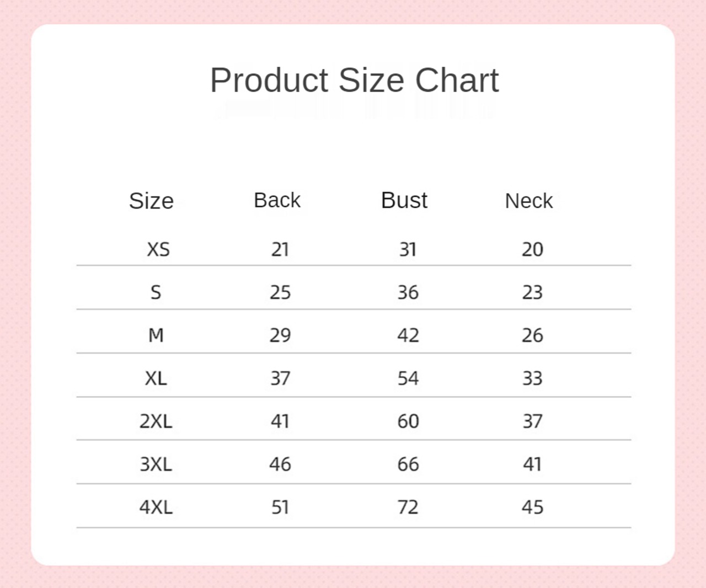Screen dimensions: 706x588
Task: Click the M size label
Action: [156, 335]
